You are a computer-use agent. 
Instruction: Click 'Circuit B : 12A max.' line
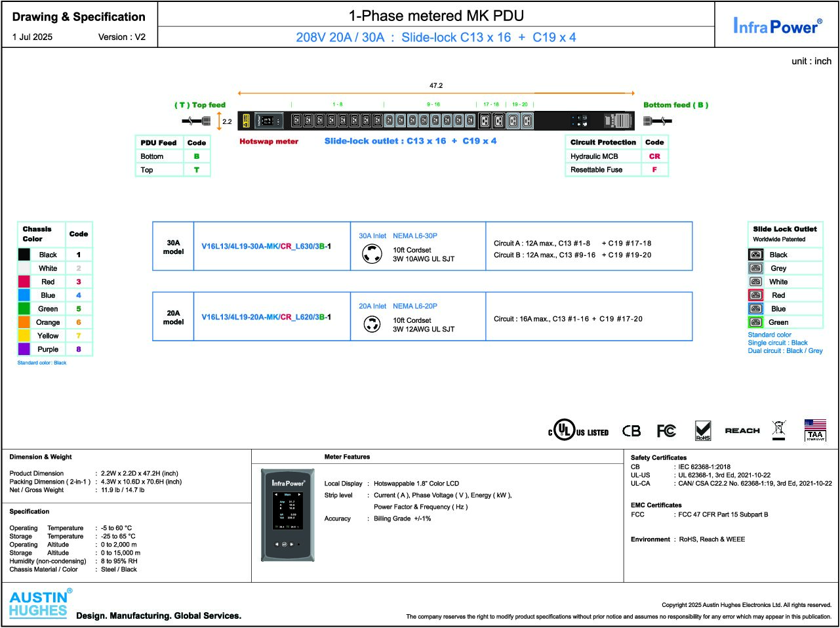(x=572, y=255)
